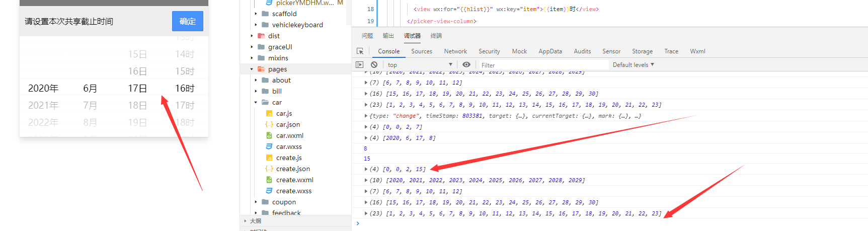
Task: Open the Sensor devtools tab
Action: (x=611, y=51)
